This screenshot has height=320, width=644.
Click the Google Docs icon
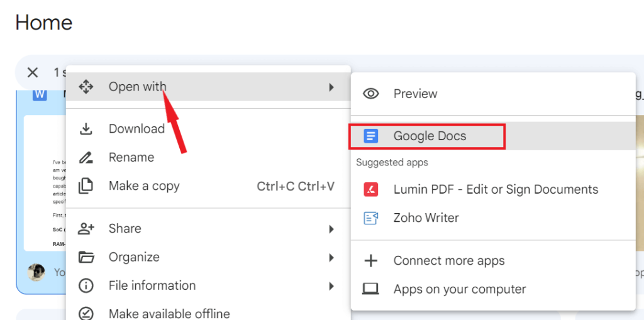pyautogui.click(x=371, y=136)
